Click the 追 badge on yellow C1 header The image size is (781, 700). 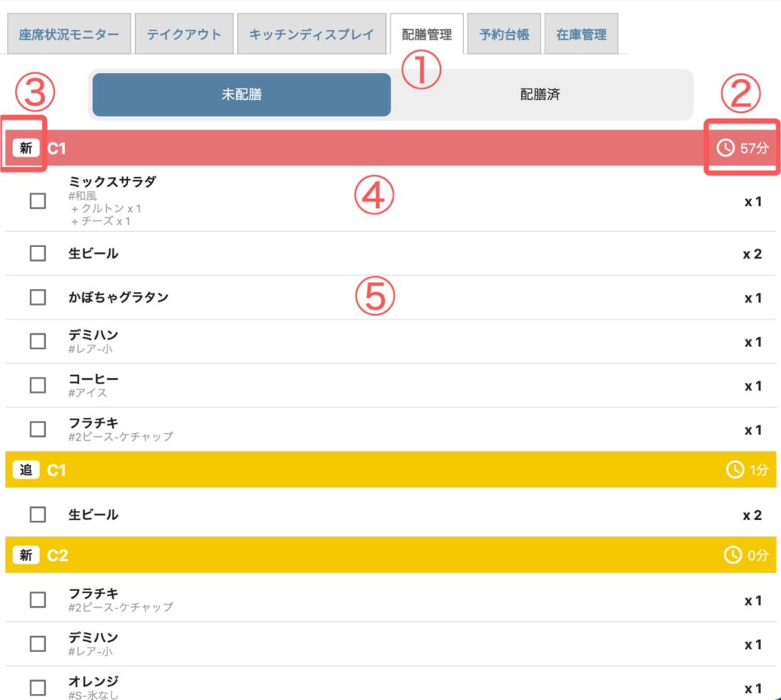26,470
